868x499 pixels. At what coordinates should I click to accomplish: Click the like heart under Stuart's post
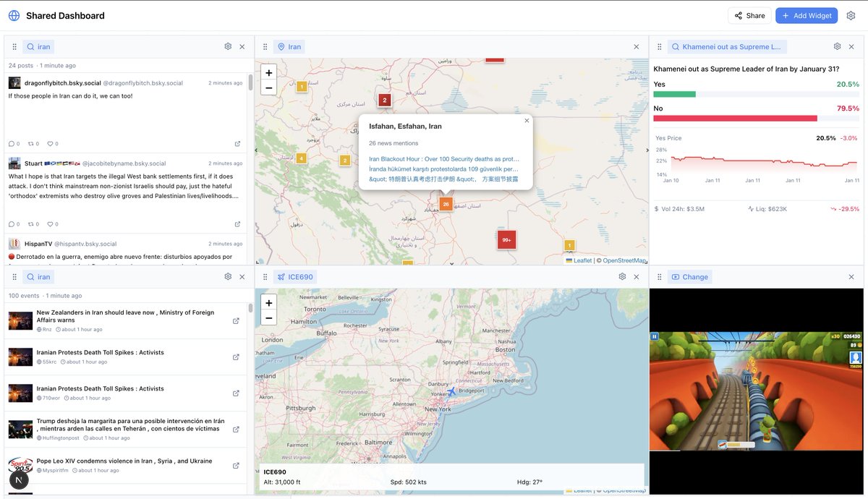click(50, 223)
